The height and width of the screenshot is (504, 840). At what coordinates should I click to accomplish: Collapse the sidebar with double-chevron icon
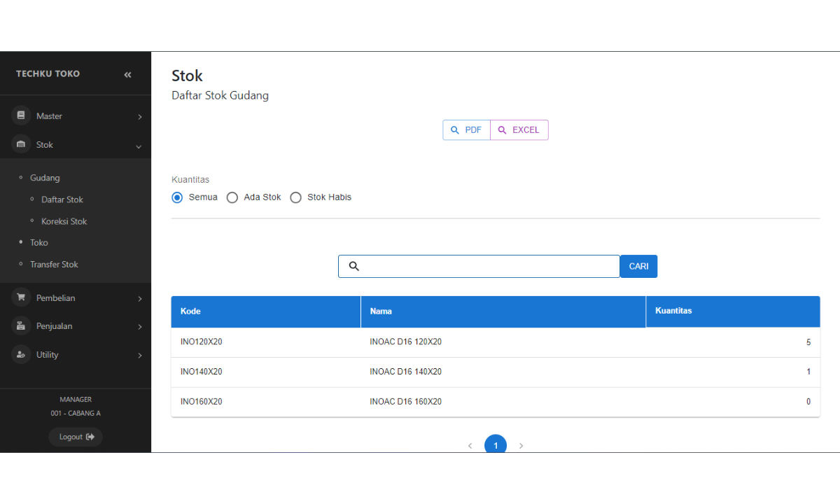tap(127, 74)
